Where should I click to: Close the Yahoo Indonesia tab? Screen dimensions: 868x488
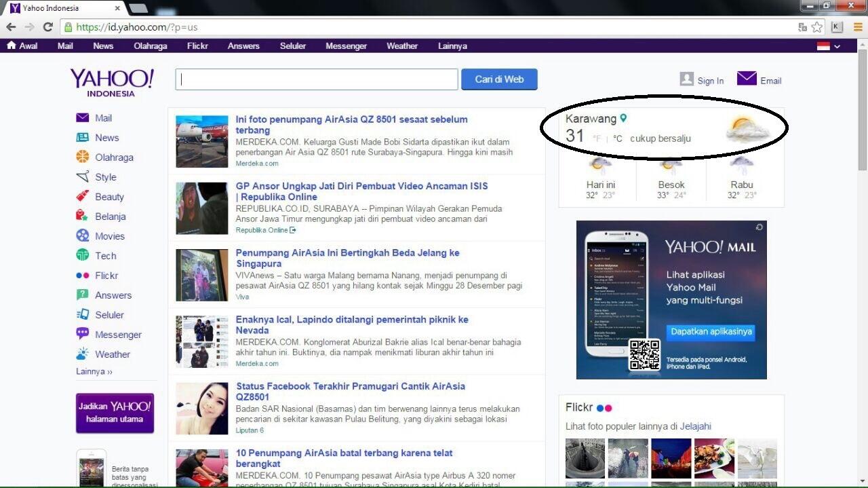pyautogui.click(x=118, y=8)
